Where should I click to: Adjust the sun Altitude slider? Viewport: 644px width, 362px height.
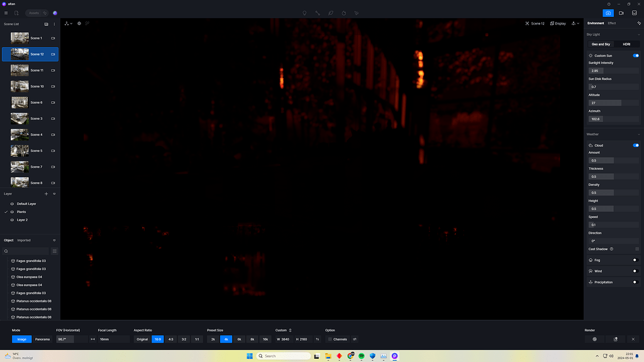click(613, 103)
